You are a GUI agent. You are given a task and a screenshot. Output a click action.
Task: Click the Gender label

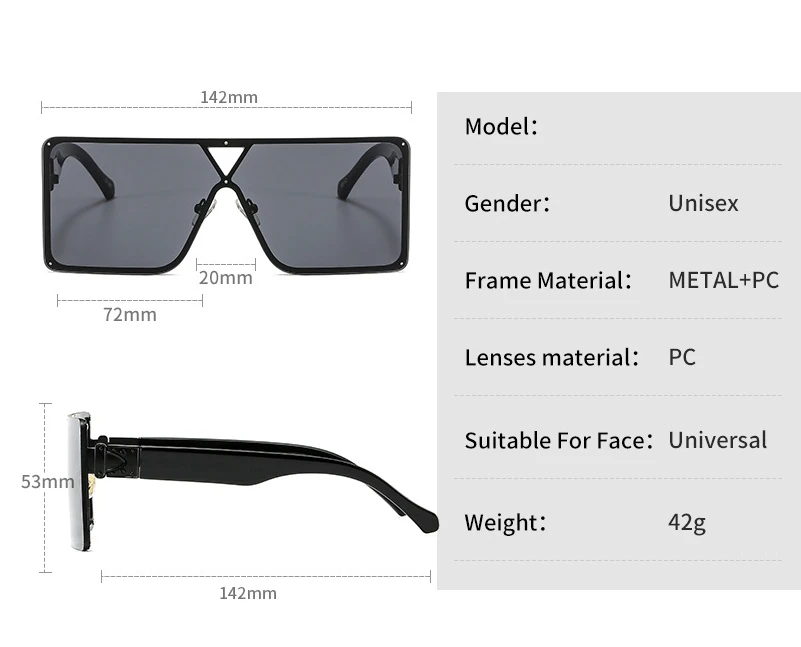click(507, 203)
